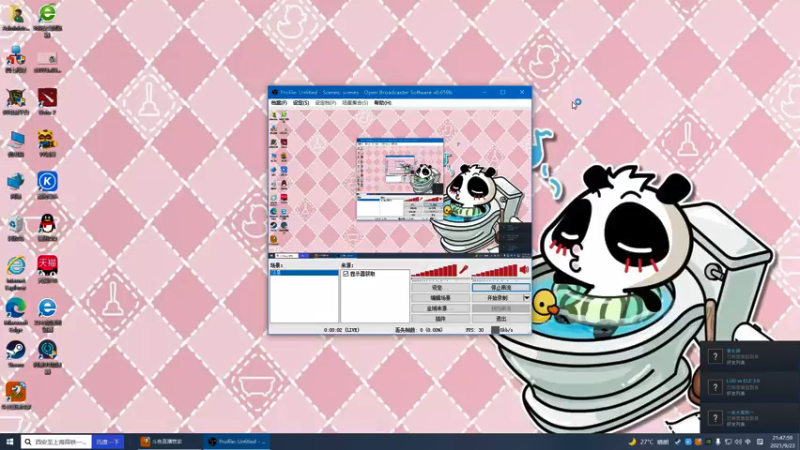Click the 编辑场景 edit scene button
Viewport: 800px width, 450px height.
pos(440,298)
